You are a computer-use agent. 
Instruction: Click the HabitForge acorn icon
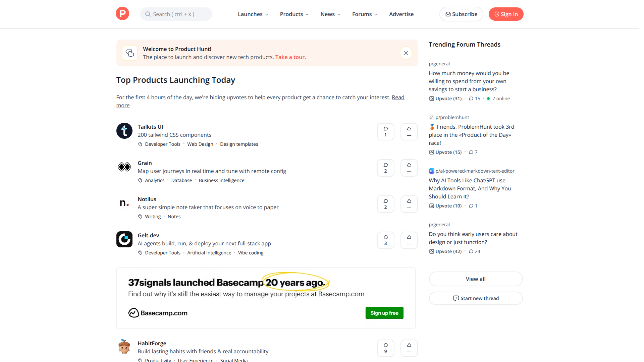coord(124,347)
